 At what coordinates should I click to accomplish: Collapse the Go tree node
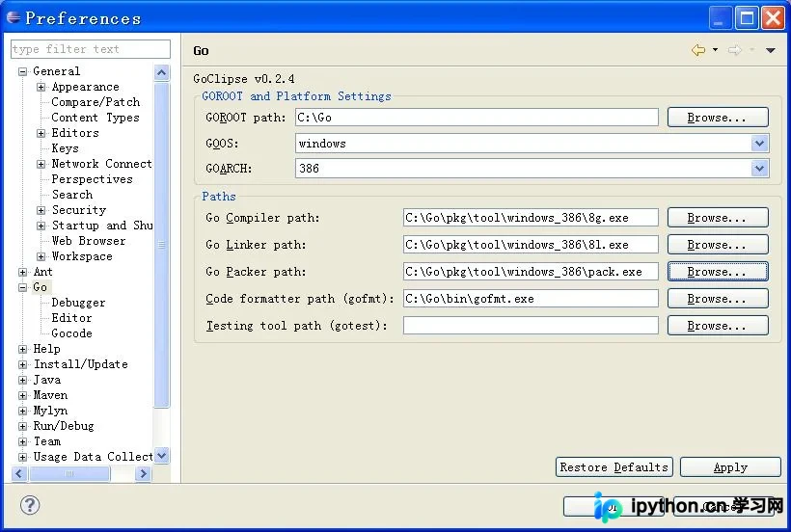23,287
